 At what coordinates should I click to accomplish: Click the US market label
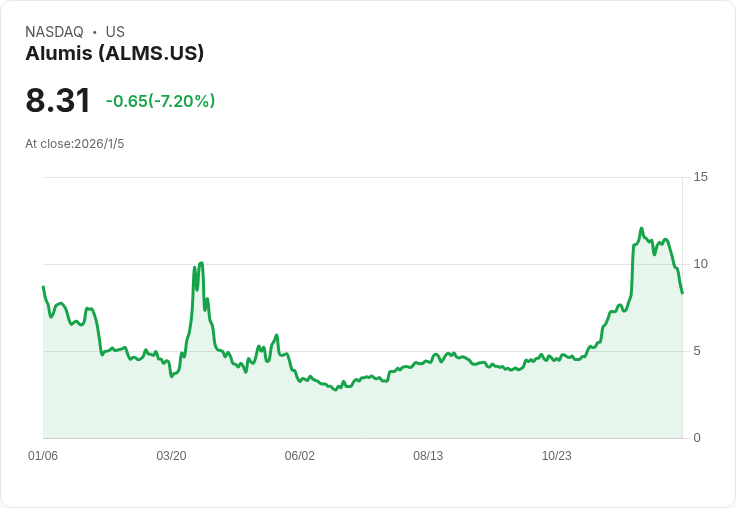115,32
